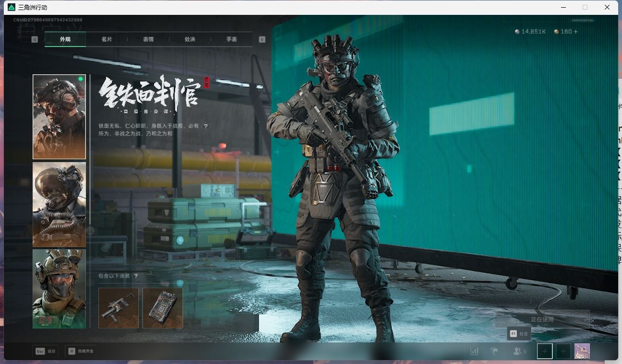The height and width of the screenshot is (364, 622).
Task: Go to the 手表 tab
Action: (x=231, y=39)
